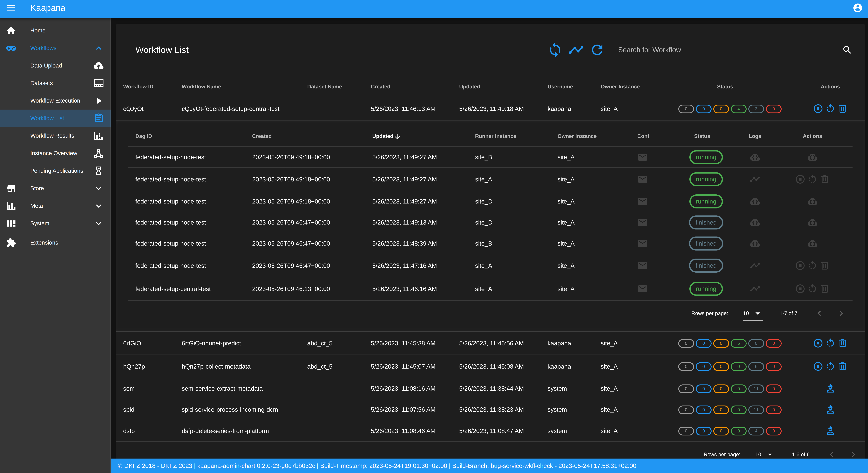Click the service user icon for sem workflow
The height and width of the screenshot is (473, 868).
(830, 389)
